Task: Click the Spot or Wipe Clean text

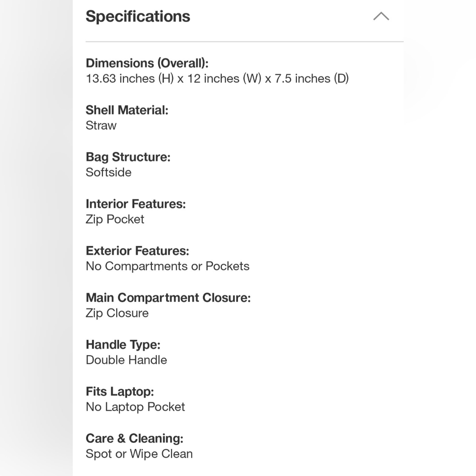Action: tap(139, 454)
